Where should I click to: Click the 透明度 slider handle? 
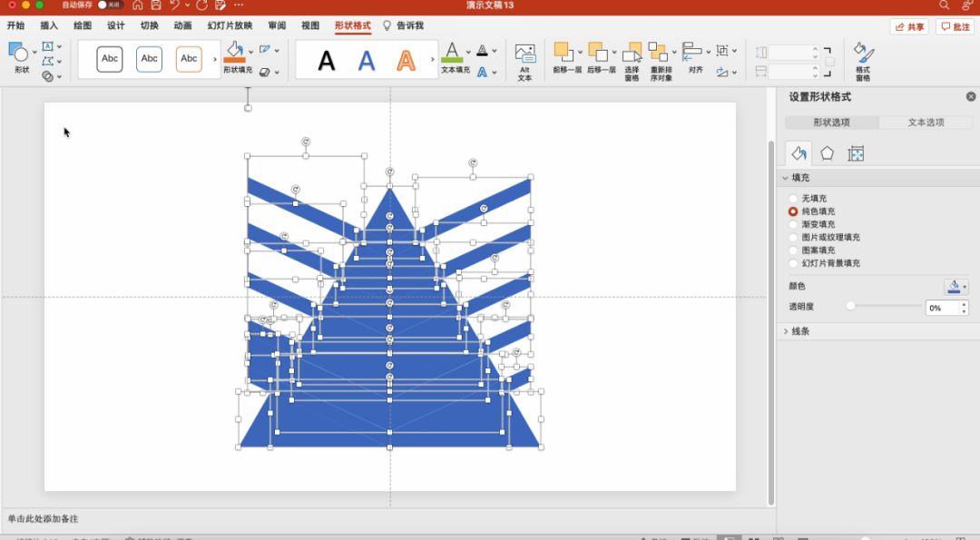850,306
